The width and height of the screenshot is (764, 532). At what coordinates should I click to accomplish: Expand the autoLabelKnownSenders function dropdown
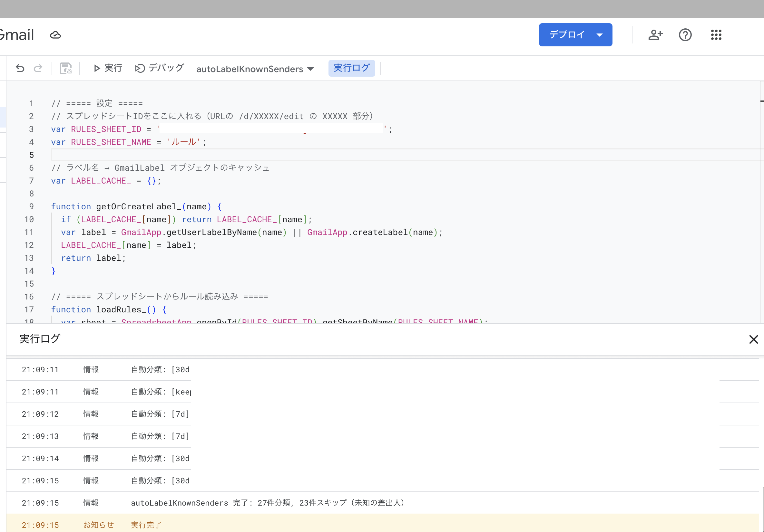tap(255, 69)
